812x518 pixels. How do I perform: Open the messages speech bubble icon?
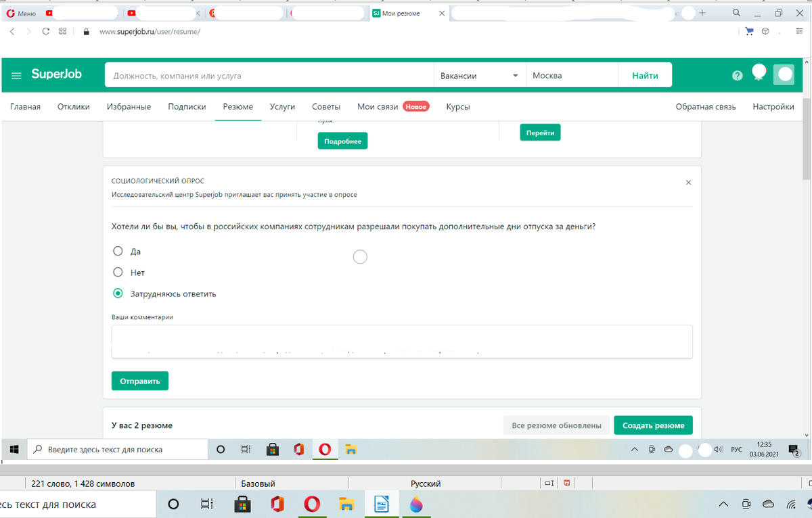(x=759, y=72)
